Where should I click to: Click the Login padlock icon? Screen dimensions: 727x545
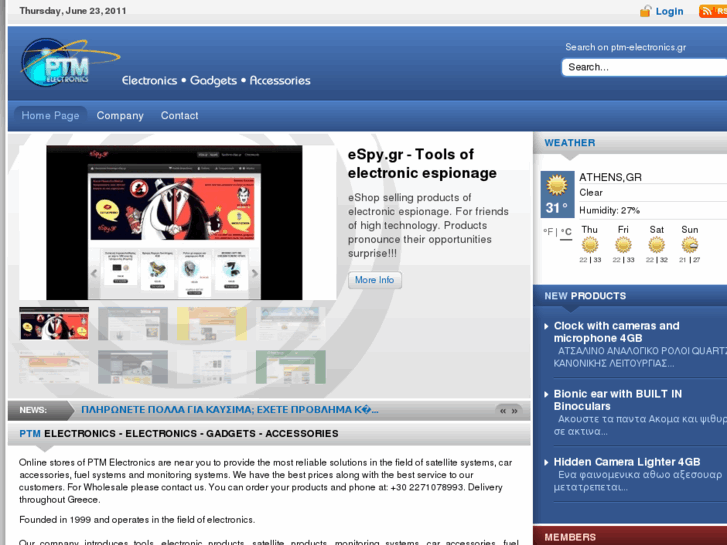coord(645,11)
